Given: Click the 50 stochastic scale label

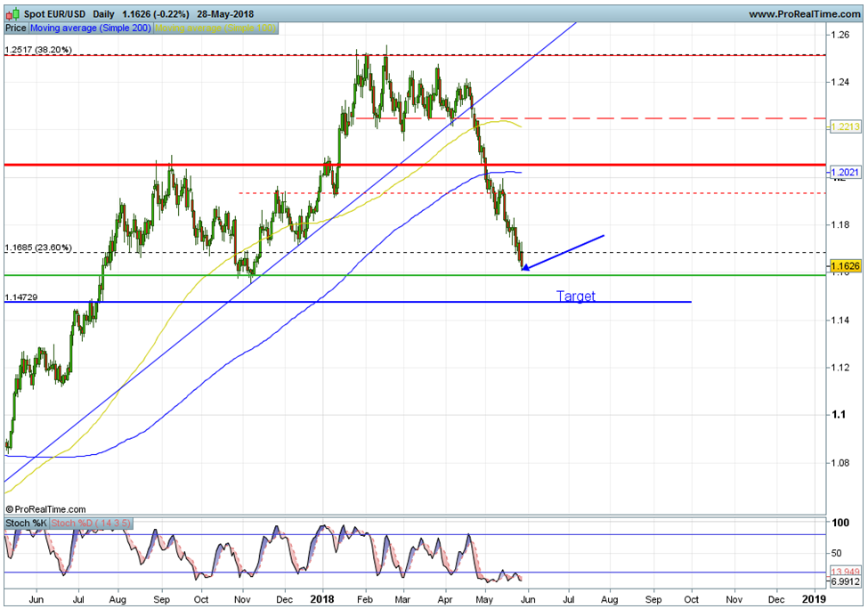Looking at the screenshot, I should 836,553.
